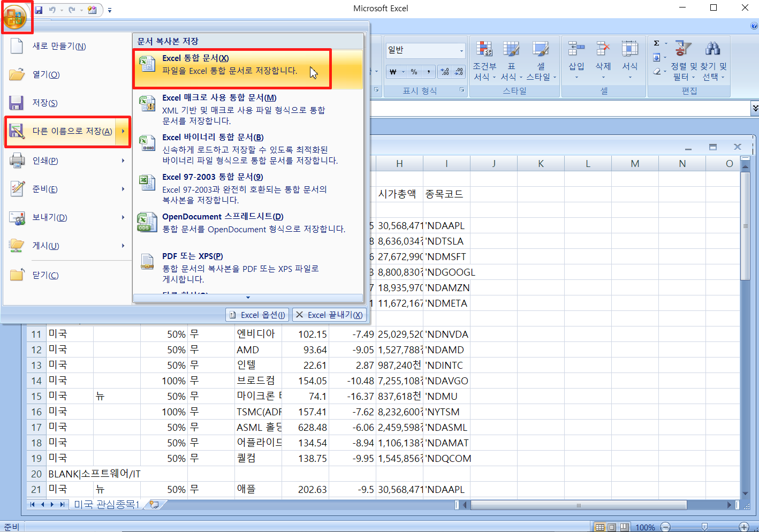The image size is (759, 532).
Task: Save as Excel 바이너리 통합 문서(B)
Action: tap(248, 149)
